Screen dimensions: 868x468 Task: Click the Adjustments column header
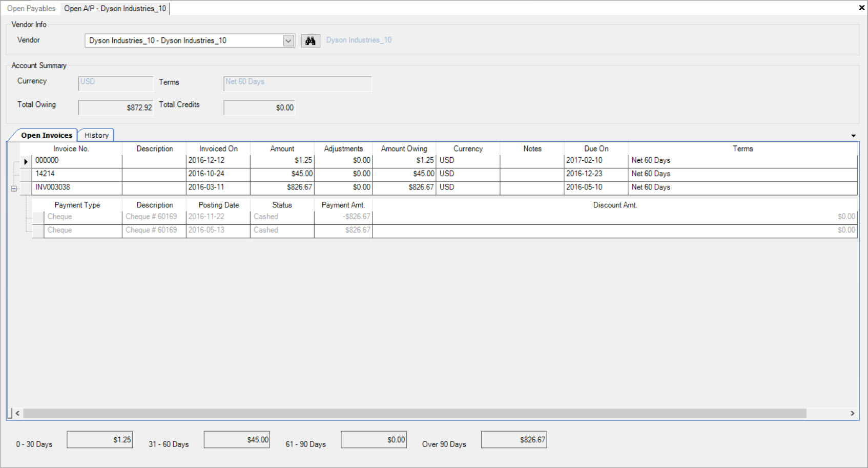[x=343, y=148]
